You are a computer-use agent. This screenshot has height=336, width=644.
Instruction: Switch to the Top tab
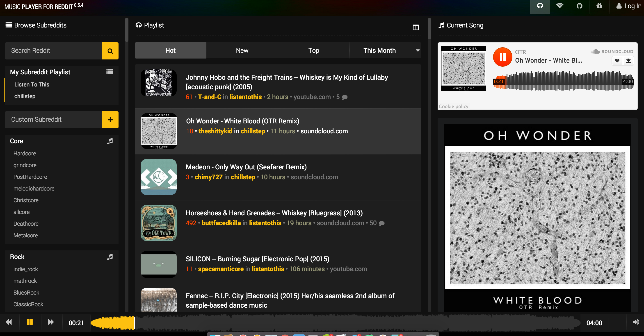click(313, 50)
